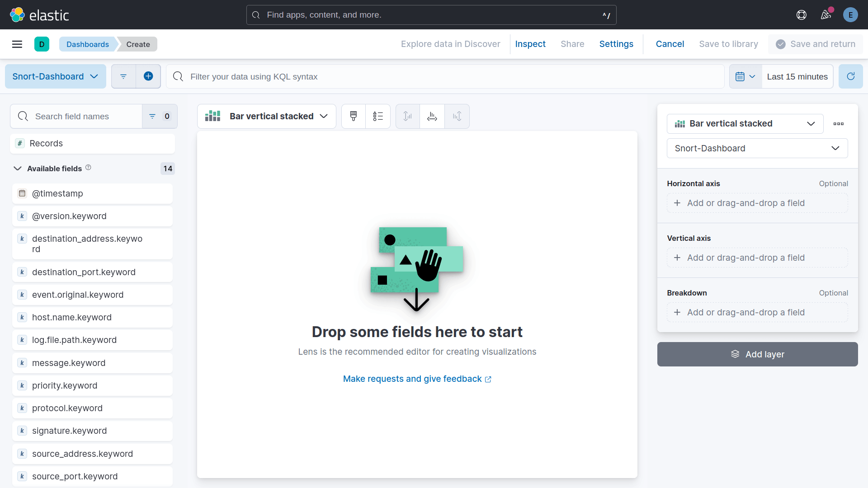868x488 pixels.
Task: Click the Add layer button
Action: coord(757,354)
